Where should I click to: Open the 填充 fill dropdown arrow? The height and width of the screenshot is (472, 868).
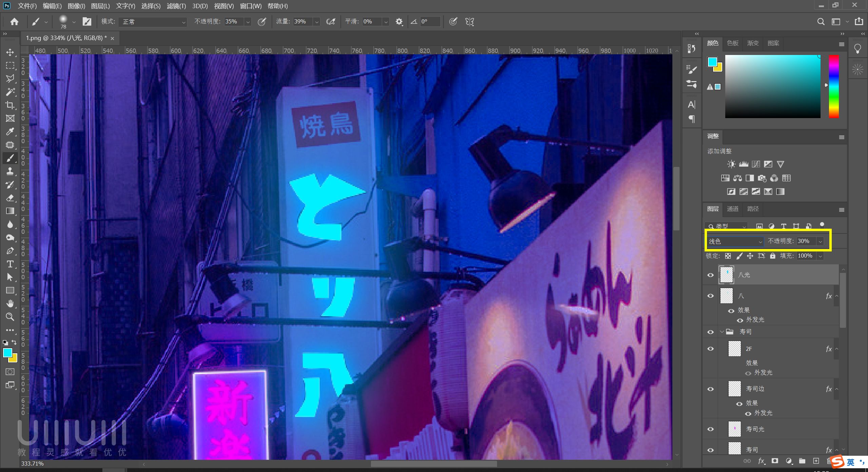[821, 256]
